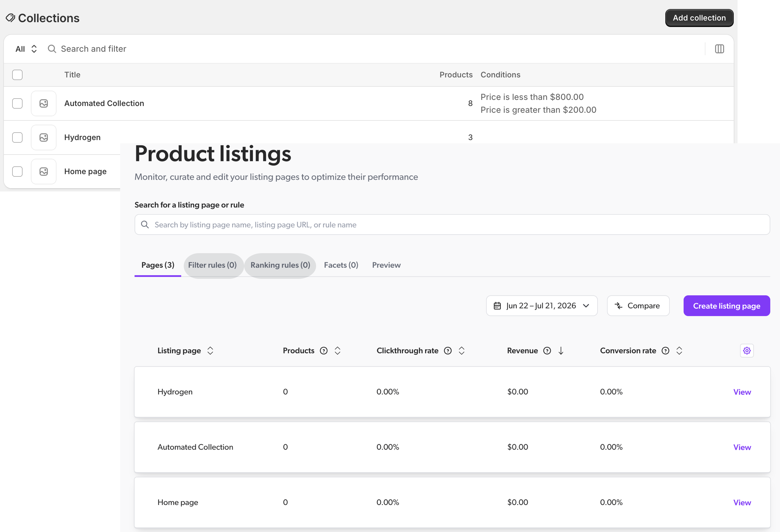780x532 pixels.
Task: Click Clickthrough rate column header label
Action: click(x=407, y=351)
